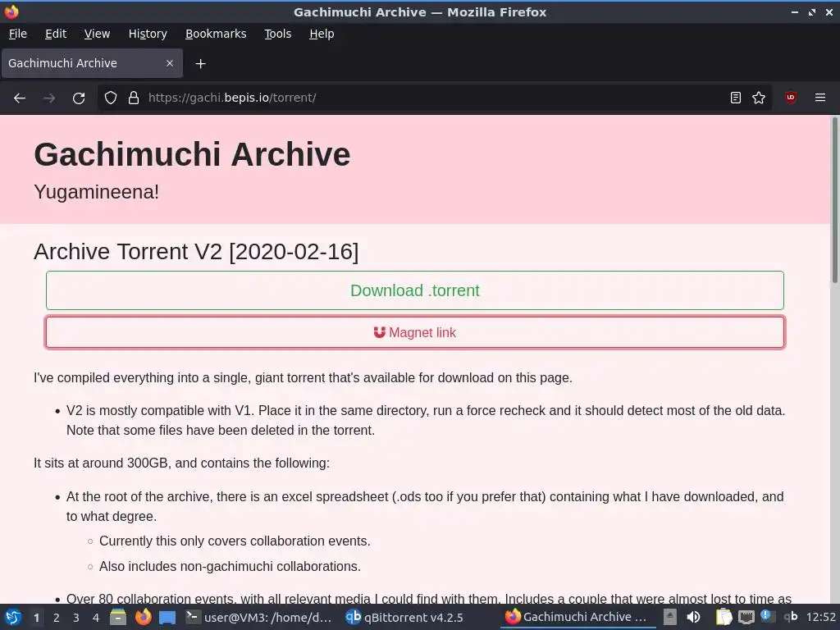Screen dimensions: 840x630
Task: Switch to virtual desktop 4
Action: coord(96,618)
